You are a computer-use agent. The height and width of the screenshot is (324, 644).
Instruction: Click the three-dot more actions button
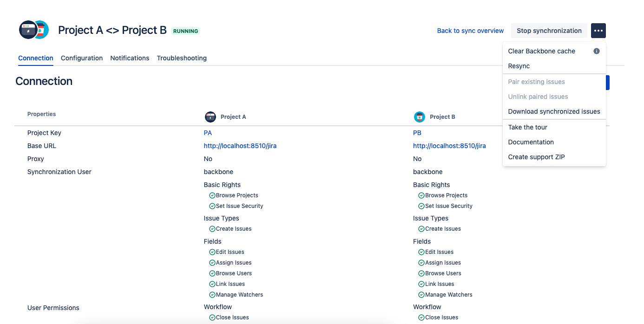point(598,31)
